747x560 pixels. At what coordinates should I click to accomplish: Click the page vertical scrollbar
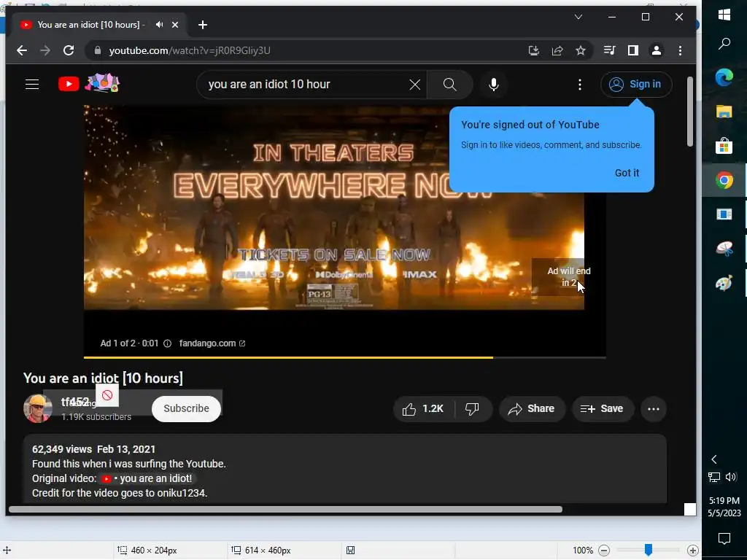[690, 112]
